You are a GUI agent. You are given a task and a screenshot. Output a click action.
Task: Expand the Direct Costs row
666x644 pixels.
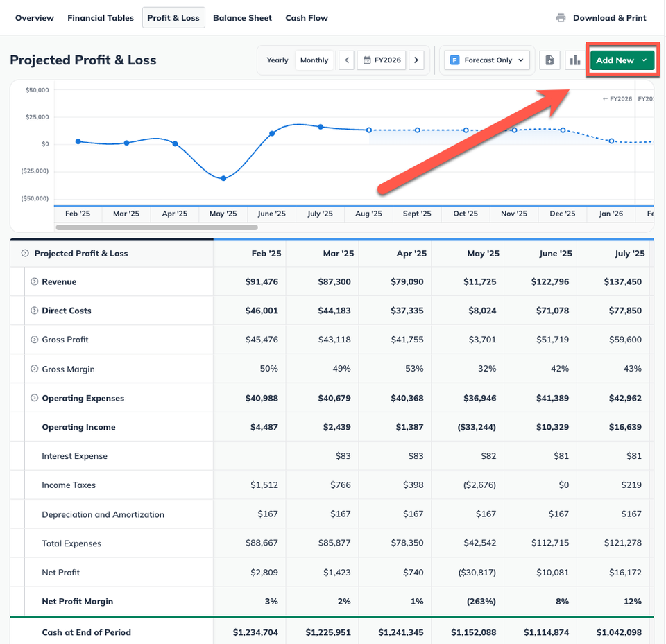click(35, 311)
